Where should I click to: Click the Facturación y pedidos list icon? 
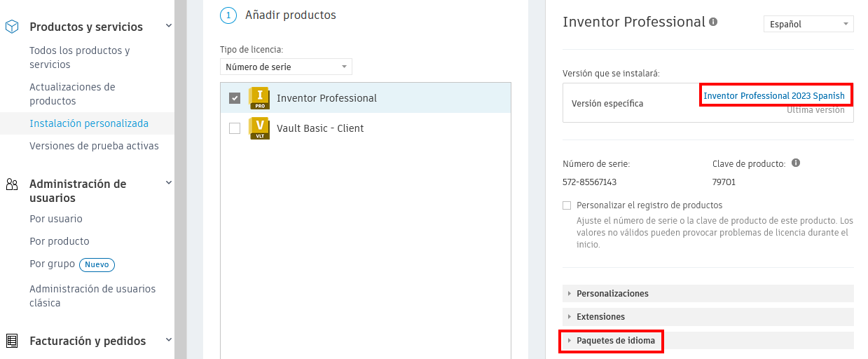point(12,341)
